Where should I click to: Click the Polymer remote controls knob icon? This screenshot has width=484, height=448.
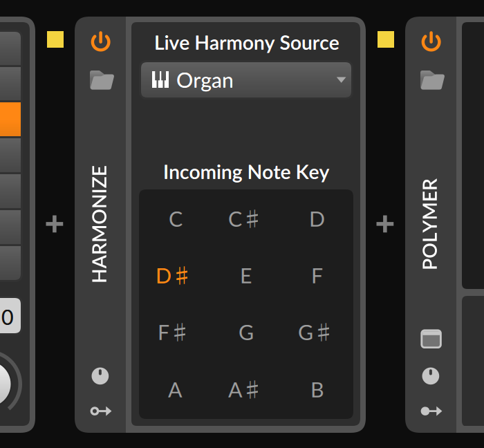tap(431, 376)
